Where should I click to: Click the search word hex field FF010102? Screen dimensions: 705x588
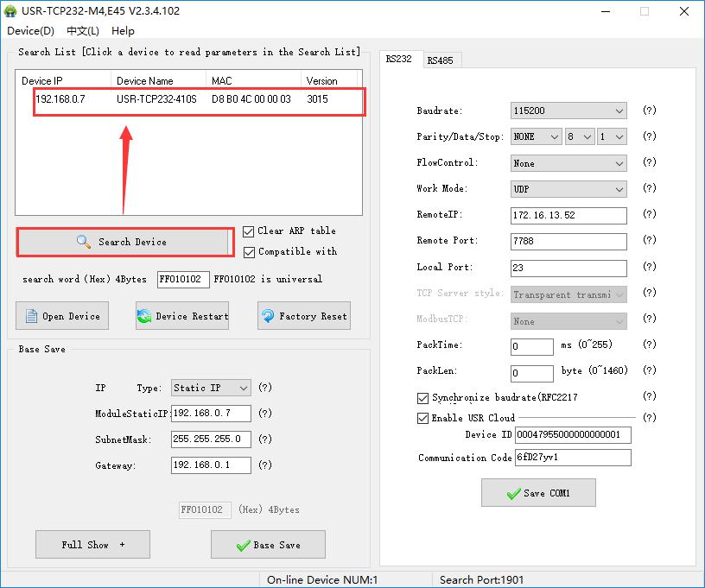[x=183, y=280]
